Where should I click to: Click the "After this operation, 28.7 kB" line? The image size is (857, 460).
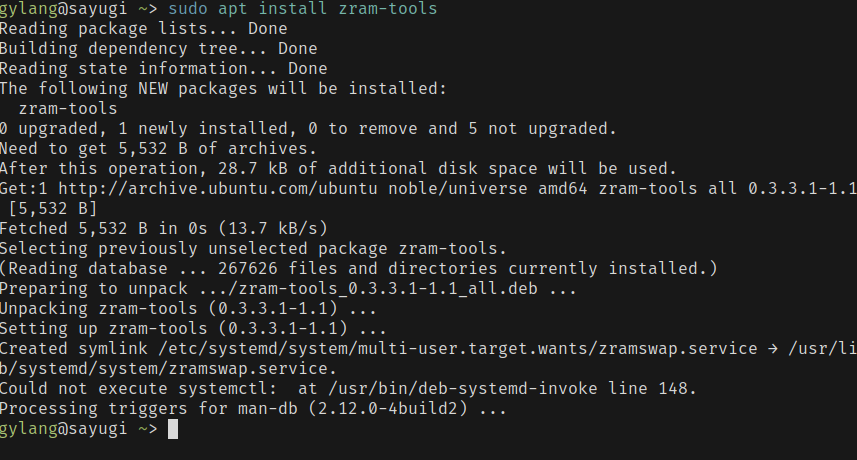pyautogui.click(x=338, y=168)
